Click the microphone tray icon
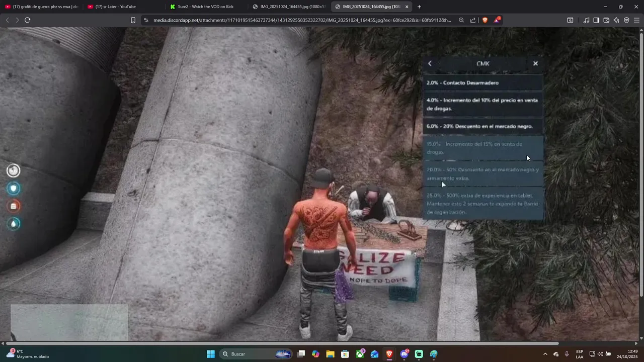Viewport: 644px width, 362px height. pyautogui.click(x=567, y=354)
